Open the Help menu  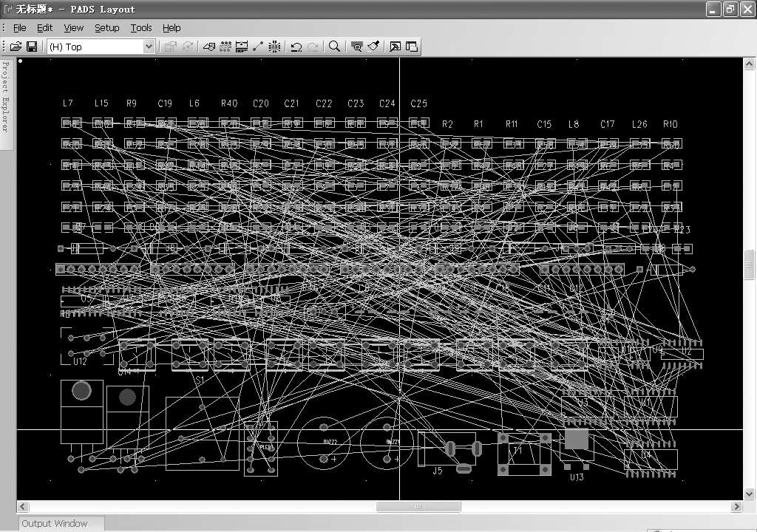pos(172,28)
